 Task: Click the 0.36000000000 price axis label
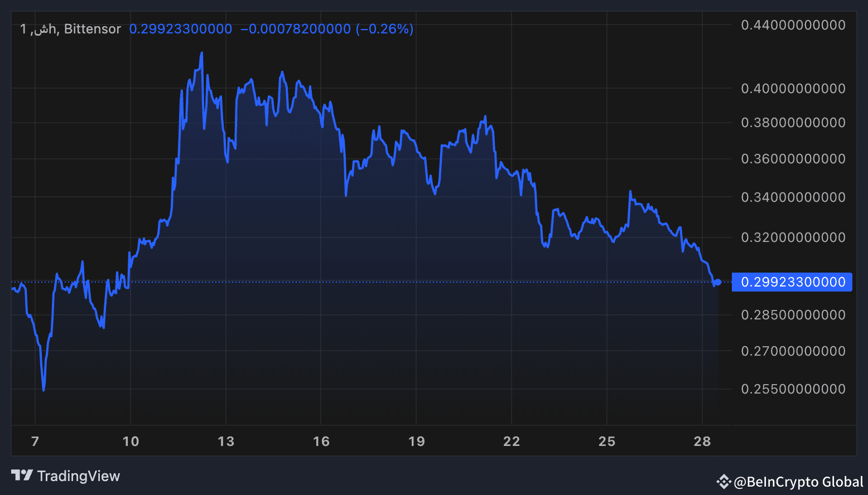coord(793,159)
